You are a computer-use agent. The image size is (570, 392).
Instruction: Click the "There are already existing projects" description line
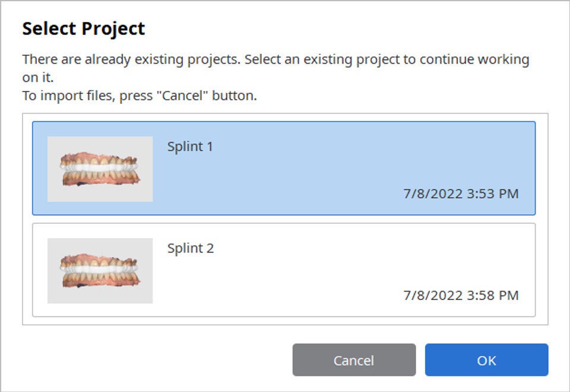click(x=275, y=59)
